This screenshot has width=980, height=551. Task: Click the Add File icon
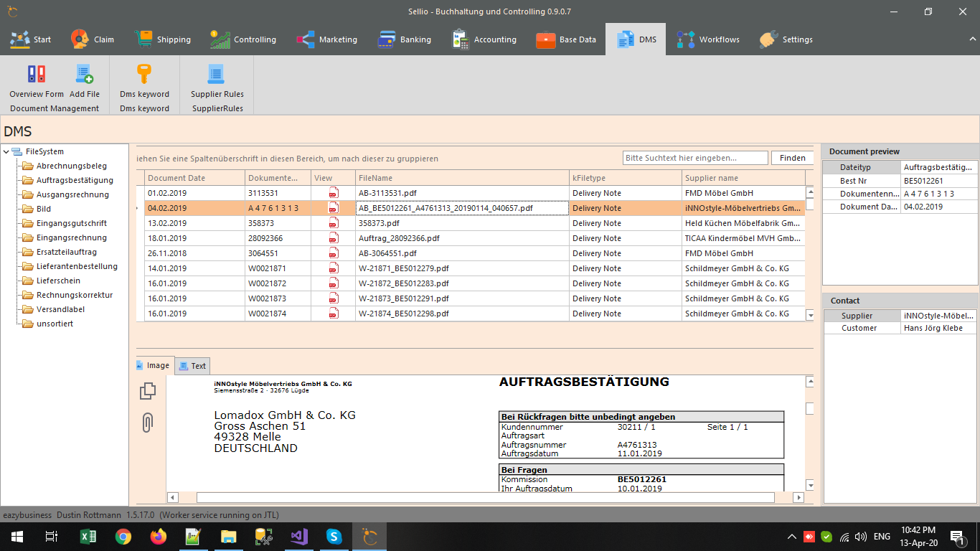tap(85, 75)
